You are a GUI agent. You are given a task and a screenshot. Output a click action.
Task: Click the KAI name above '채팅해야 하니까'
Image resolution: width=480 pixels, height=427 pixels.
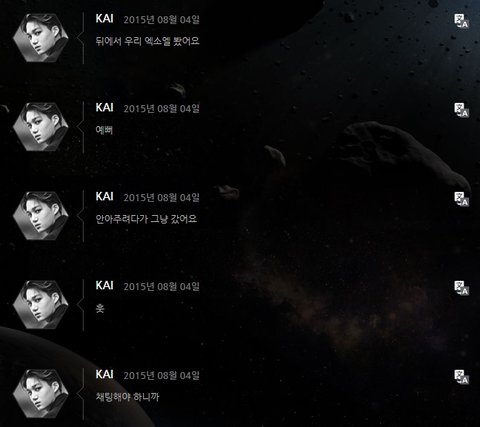pyautogui.click(x=104, y=375)
